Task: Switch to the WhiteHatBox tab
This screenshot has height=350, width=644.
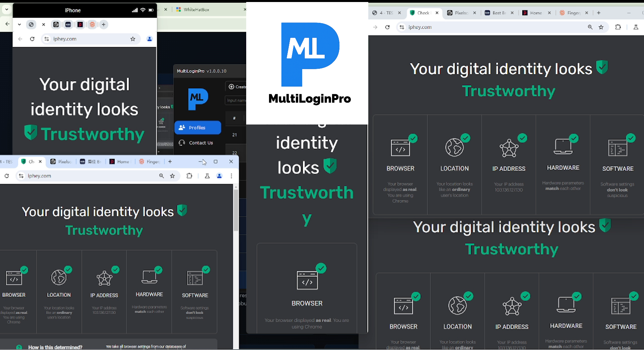Action: (x=197, y=10)
